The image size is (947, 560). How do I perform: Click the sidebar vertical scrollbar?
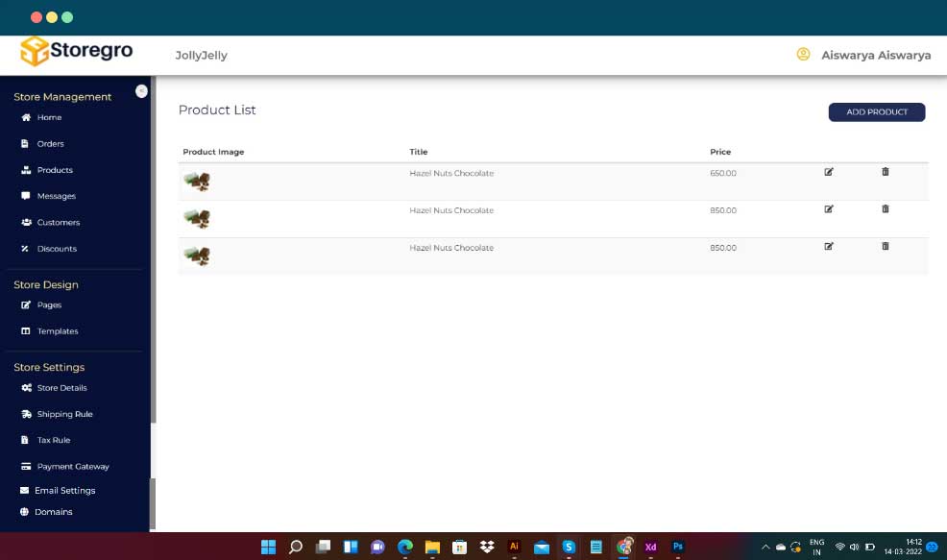(153, 288)
